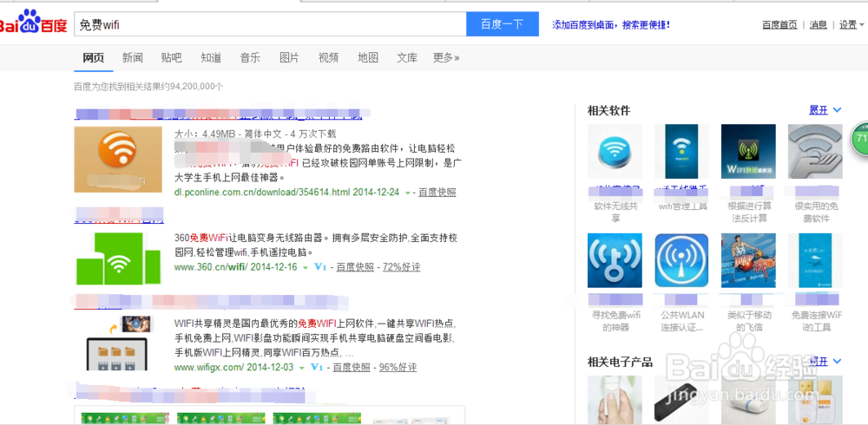Click software icon labeled wifi管理工具
The image size is (868, 425).
681,151
